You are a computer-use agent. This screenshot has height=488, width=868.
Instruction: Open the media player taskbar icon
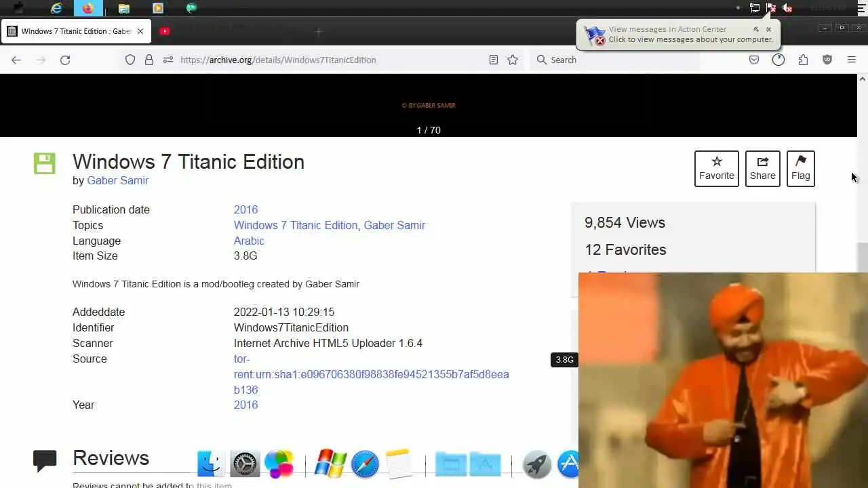point(158,8)
